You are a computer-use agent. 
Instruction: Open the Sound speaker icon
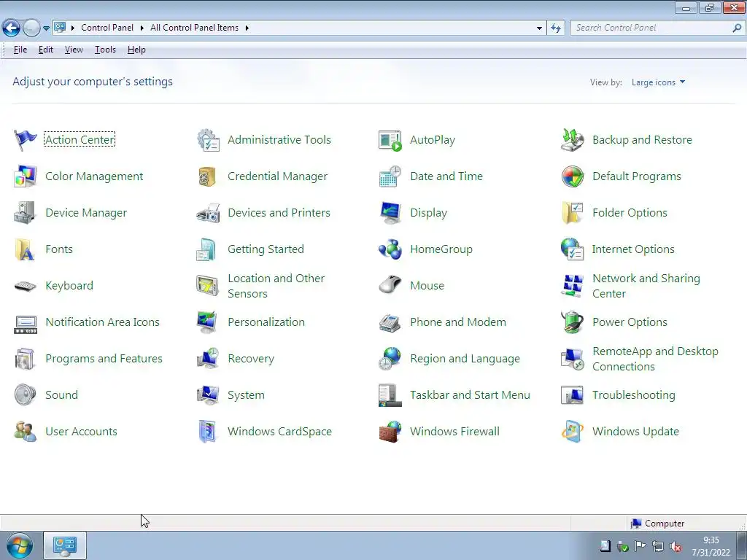[26, 395]
